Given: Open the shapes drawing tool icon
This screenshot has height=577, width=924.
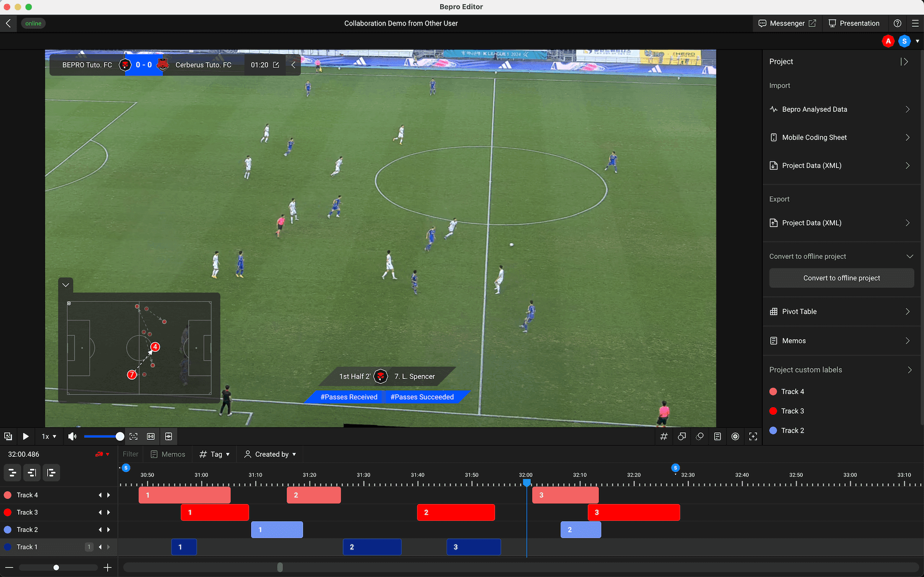Looking at the screenshot, I should (x=681, y=436).
